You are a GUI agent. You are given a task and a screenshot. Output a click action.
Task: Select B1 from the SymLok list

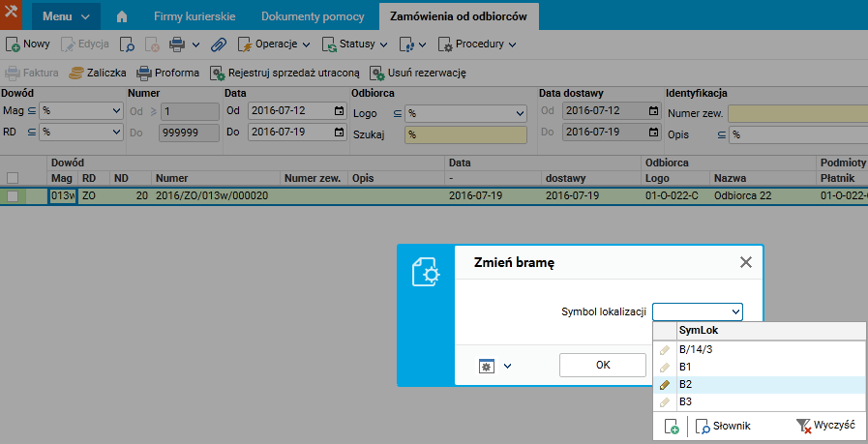click(771, 367)
